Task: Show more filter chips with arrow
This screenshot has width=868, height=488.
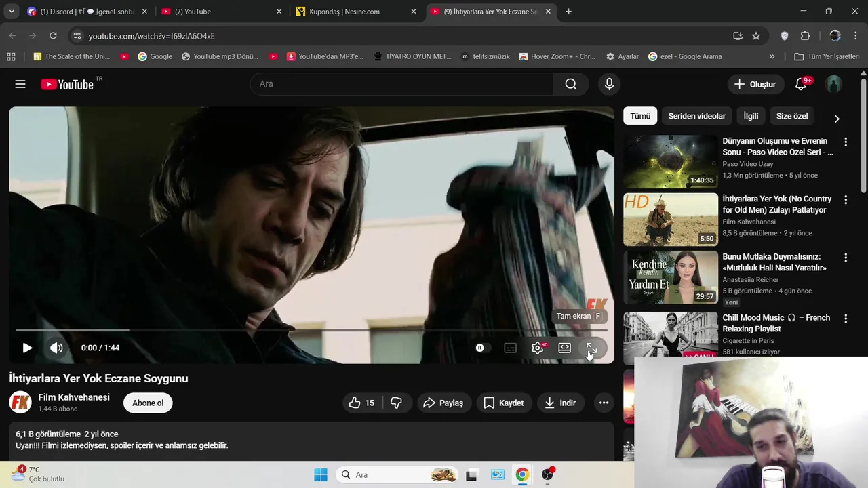Action: [837, 119]
